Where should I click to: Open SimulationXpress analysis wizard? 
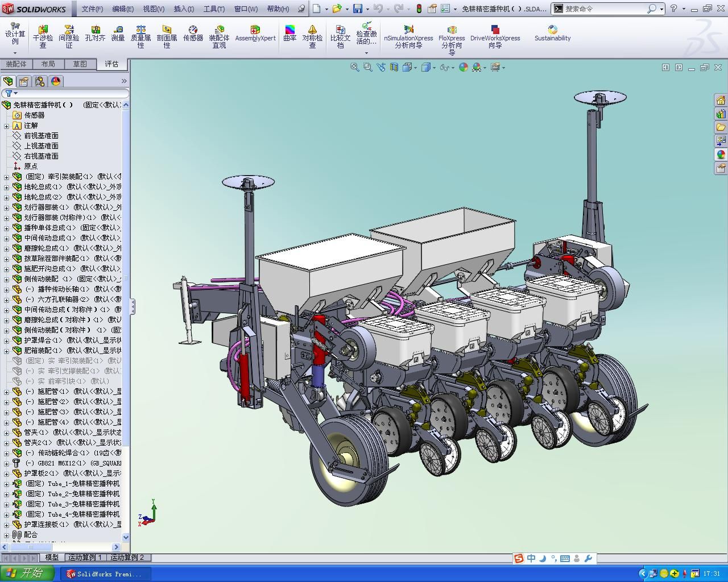[x=408, y=37]
